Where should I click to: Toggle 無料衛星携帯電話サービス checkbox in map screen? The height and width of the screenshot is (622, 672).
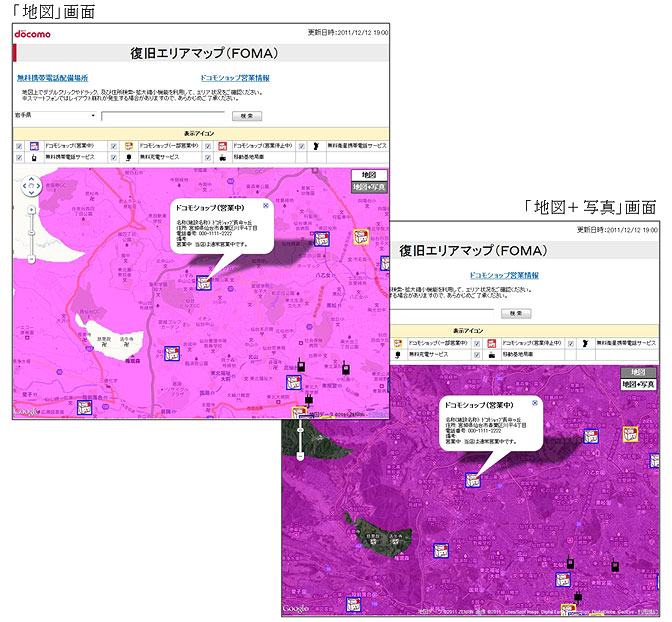tap(302, 146)
